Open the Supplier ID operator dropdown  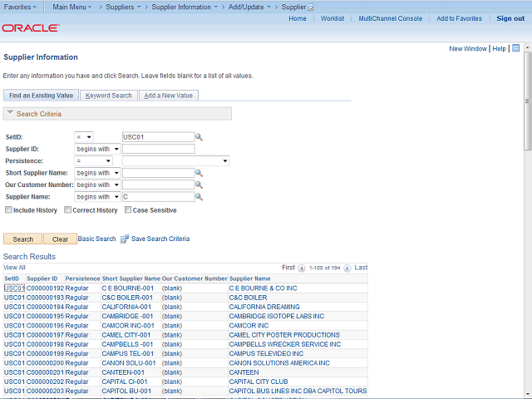(x=97, y=149)
